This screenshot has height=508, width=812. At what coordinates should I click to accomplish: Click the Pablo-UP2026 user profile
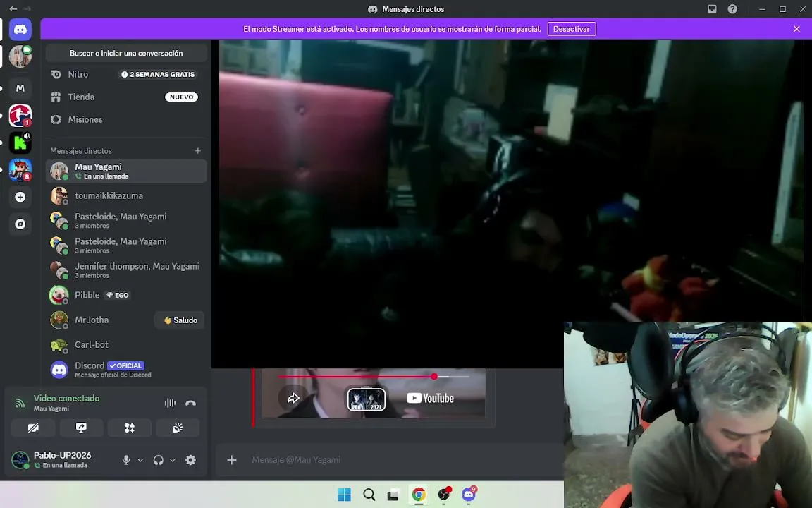tap(62, 460)
